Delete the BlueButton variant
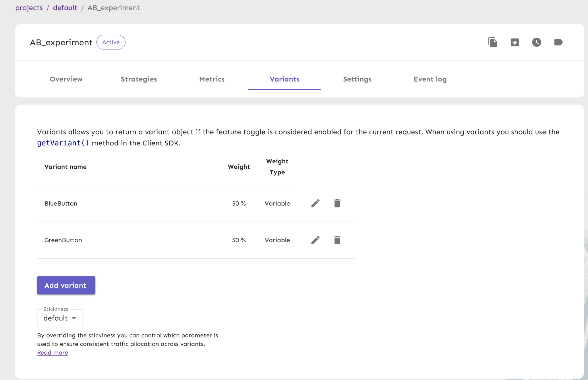This screenshot has height=380, width=588. point(337,203)
